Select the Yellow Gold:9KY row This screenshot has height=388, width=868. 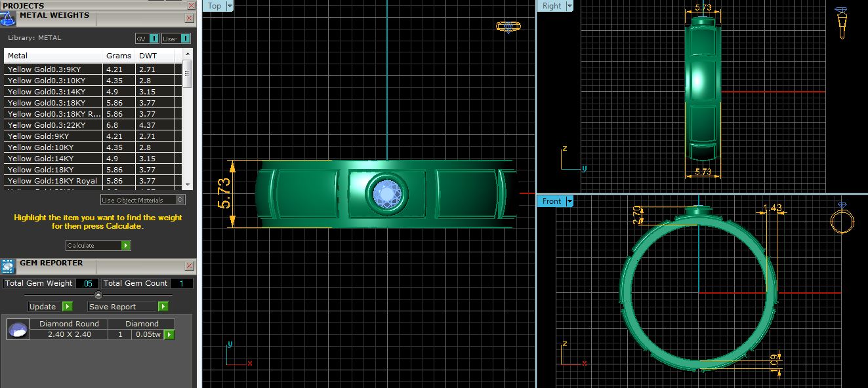(93, 136)
